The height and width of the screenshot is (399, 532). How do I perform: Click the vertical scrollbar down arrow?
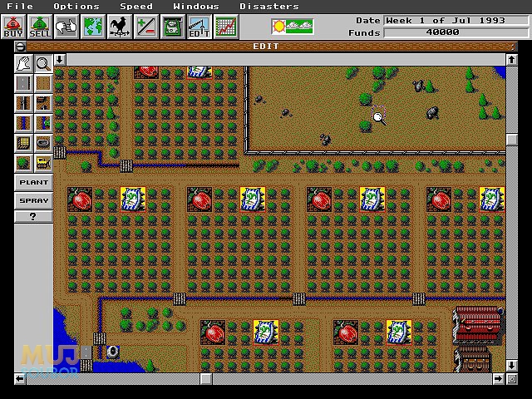pyautogui.click(x=512, y=366)
